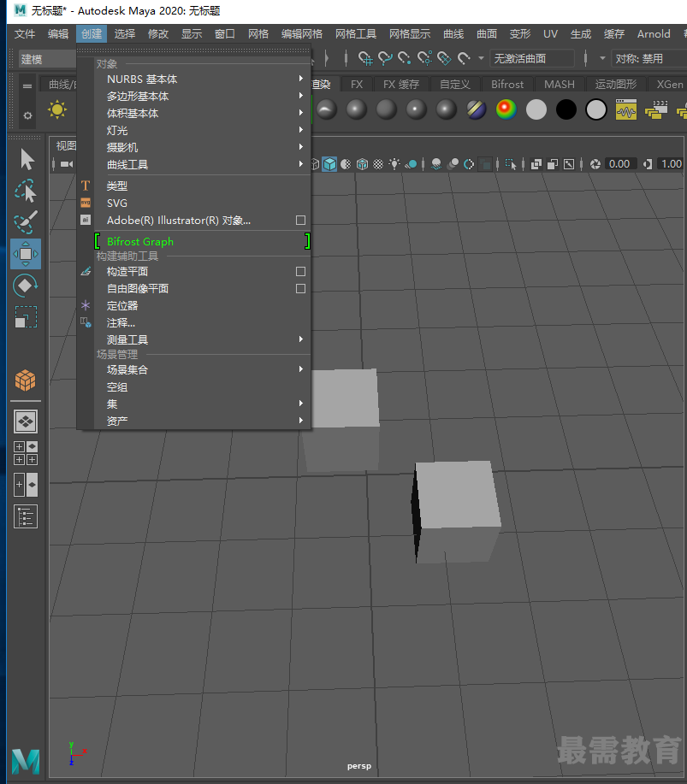
Task: Choose the 空组 menu entry
Action: pyautogui.click(x=202, y=387)
